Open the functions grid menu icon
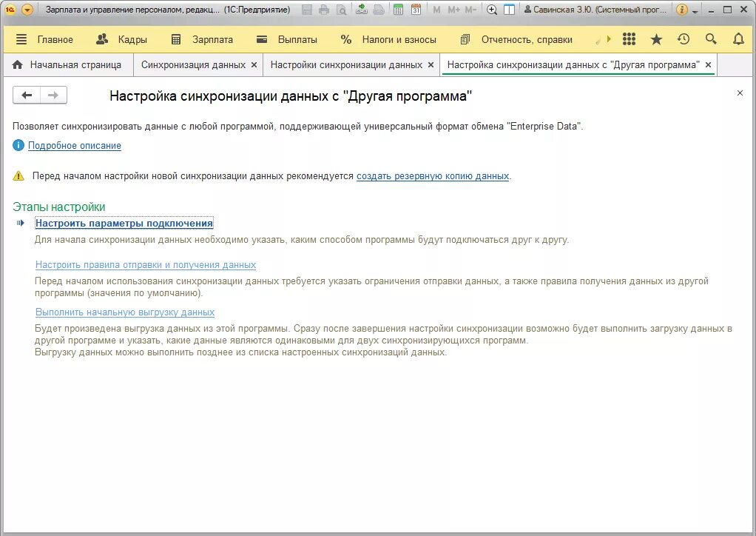 [x=629, y=39]
